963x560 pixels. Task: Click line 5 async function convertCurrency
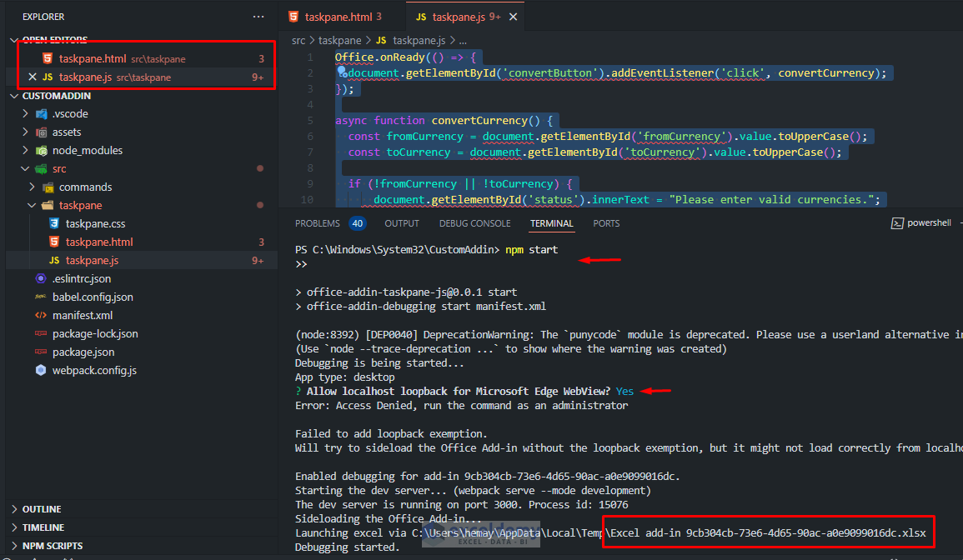(444, 120)
